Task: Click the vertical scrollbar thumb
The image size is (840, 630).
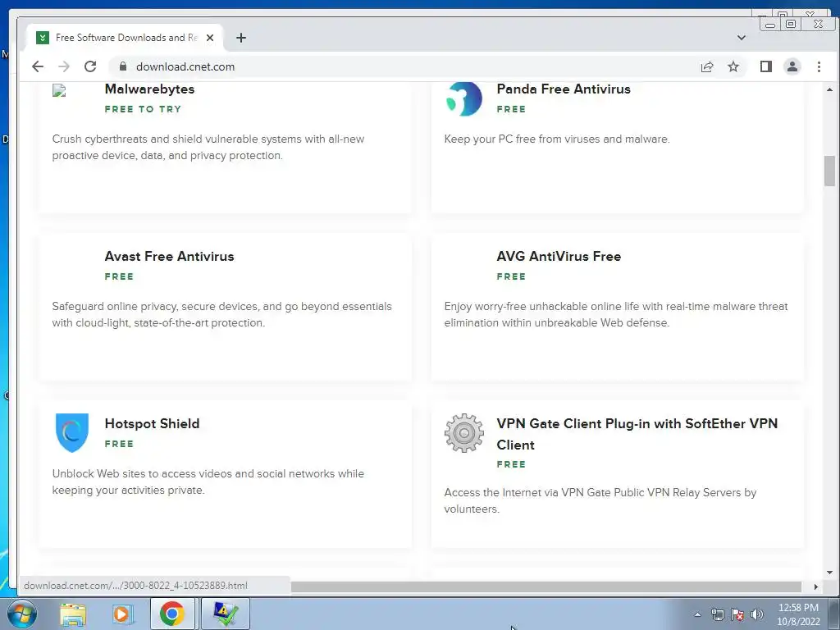Action: [830, 171]
